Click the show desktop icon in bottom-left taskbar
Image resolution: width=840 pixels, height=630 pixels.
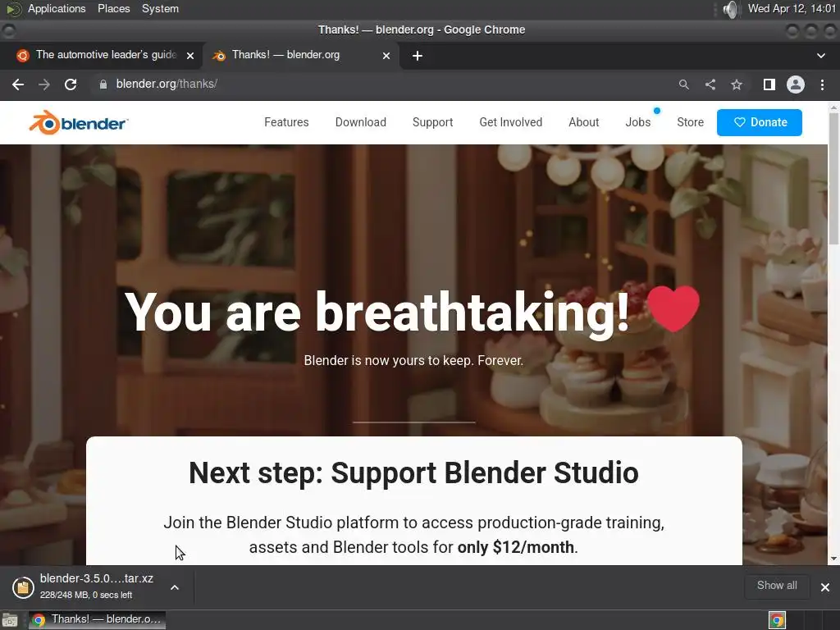[x=10, y=620]
